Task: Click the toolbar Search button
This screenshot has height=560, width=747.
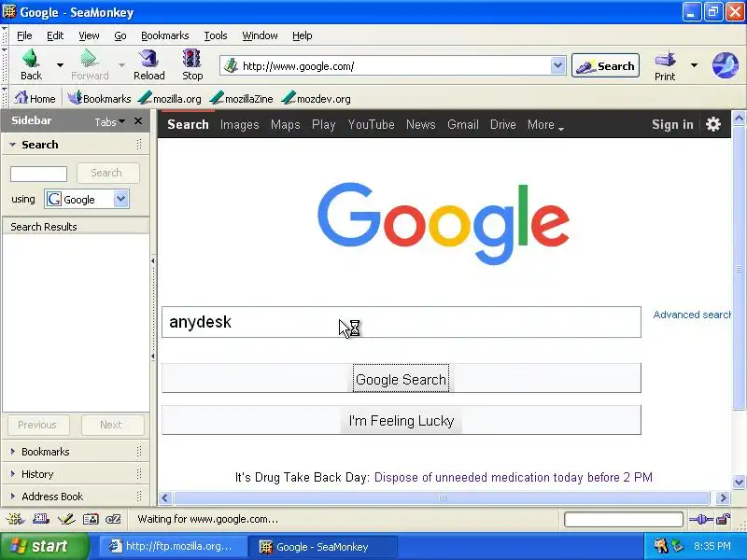Action: click(605, 65)
